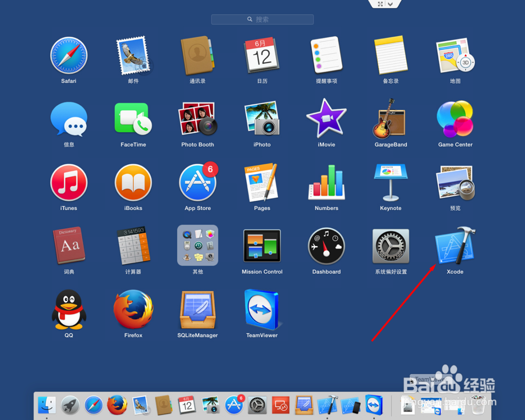Viewport: 525px width, 420px height.
Task: Open TeamViewer from the Dock
Action: [374, 405]
